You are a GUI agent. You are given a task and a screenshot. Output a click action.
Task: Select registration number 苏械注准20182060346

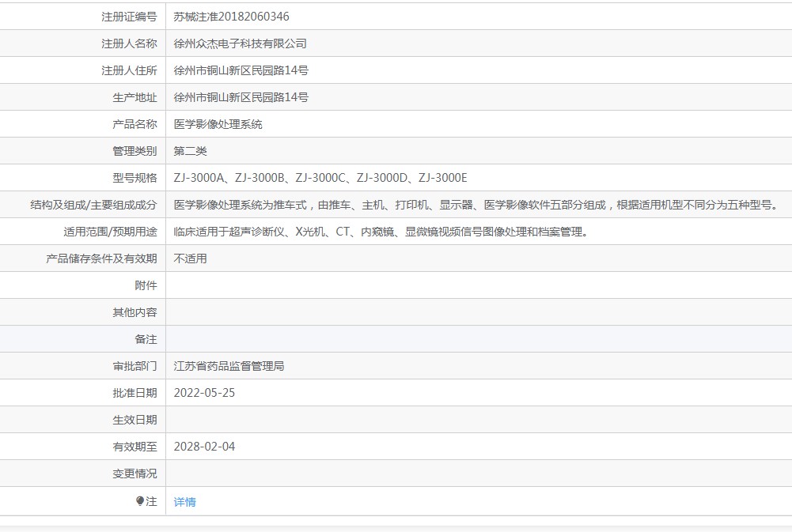(x=231, y=17)
